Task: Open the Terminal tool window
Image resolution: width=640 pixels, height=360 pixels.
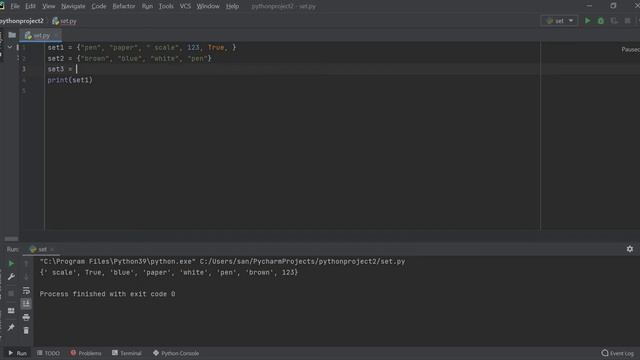Action: [x=127, y=353]
